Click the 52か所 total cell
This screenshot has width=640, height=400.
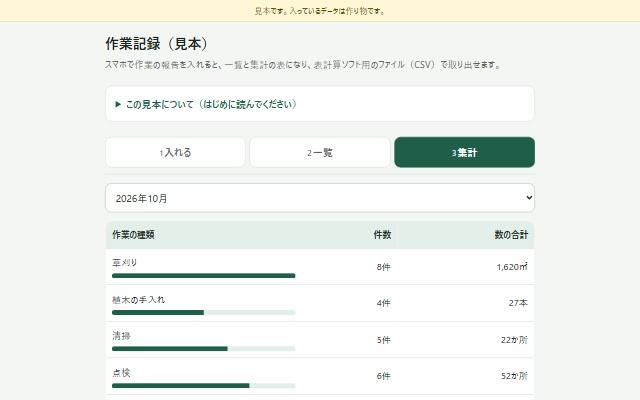(514, 376)
